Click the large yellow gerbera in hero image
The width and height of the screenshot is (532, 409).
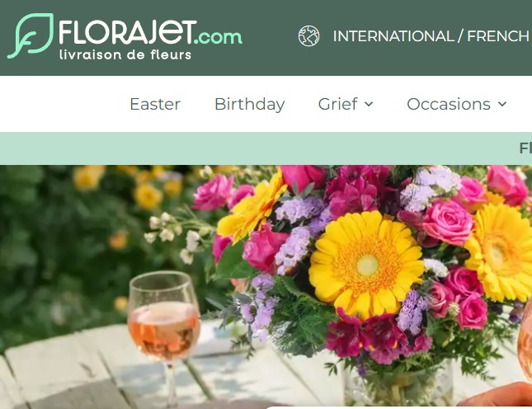point(366,264)
